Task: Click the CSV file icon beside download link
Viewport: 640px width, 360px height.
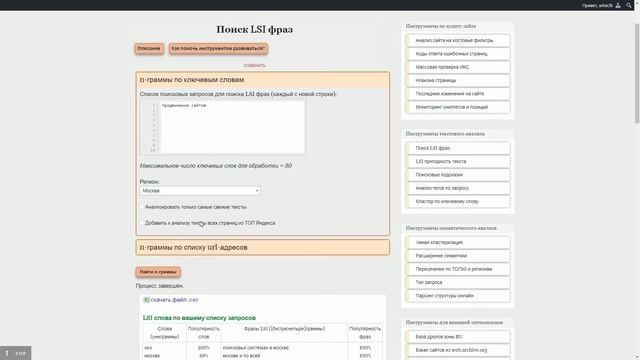Action: coord(146,300)
